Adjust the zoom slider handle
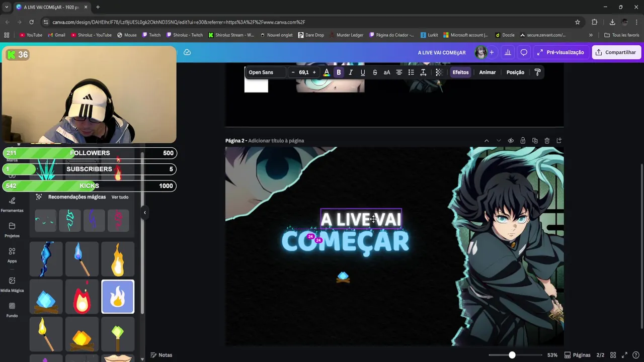Viewport: 644px width, 362px height. [x=512, y=355]
